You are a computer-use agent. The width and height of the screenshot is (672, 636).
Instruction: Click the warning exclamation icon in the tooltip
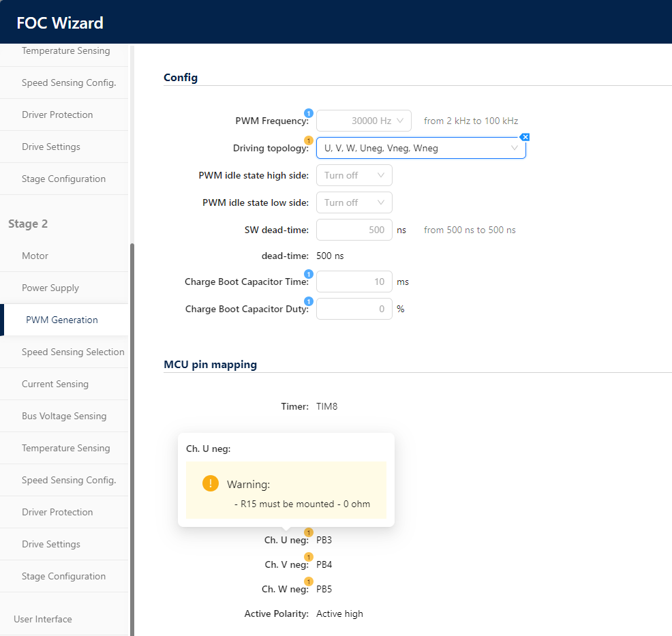tap(211, 484)
